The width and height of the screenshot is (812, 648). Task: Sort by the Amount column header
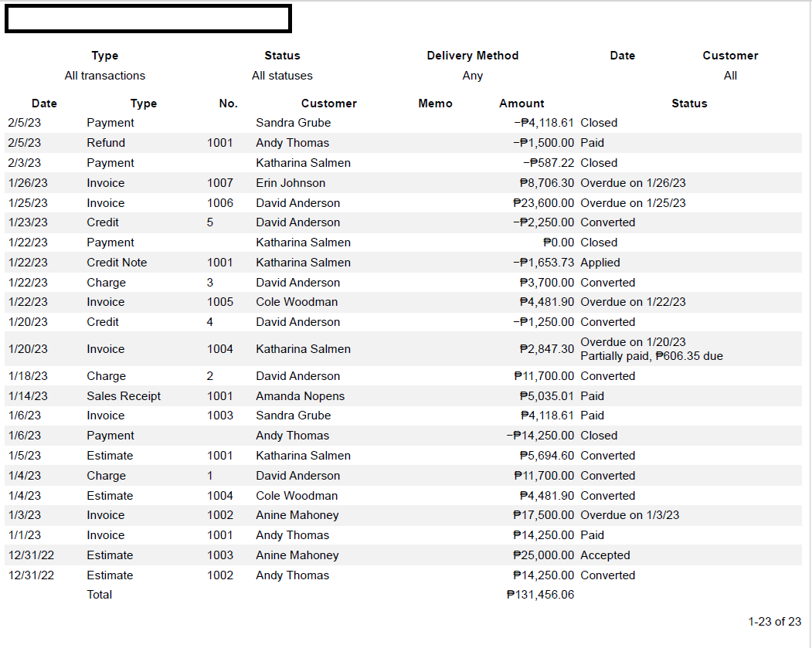522,103
